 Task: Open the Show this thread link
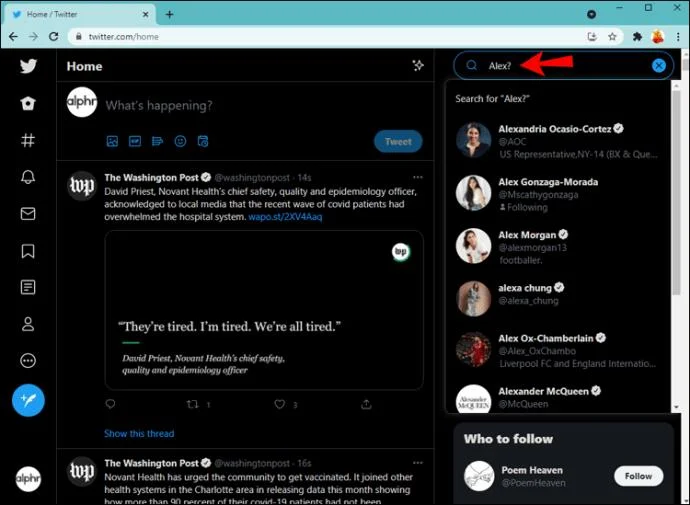click(x=139, y=434)
